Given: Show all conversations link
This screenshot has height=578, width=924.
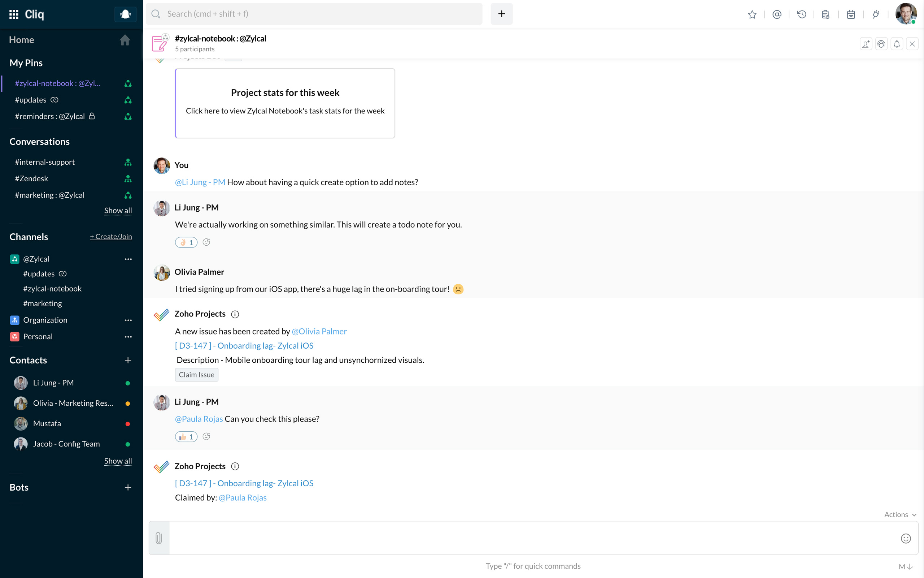Looking at the screenshot, I should coord(118,211).
